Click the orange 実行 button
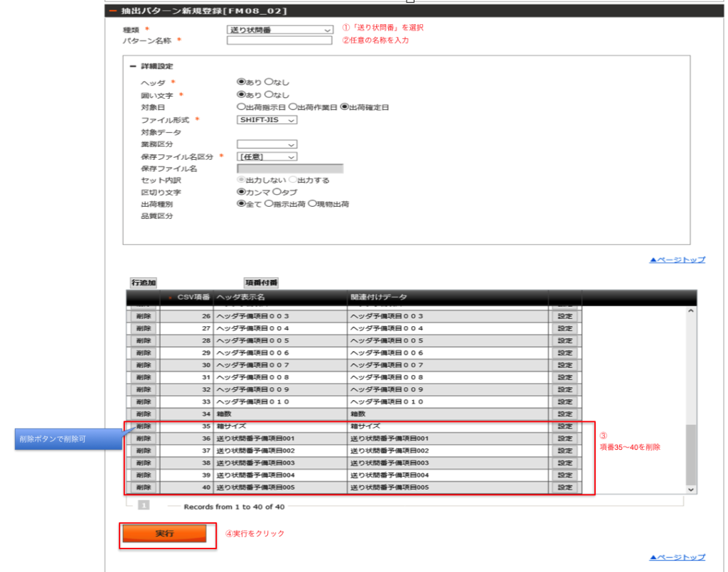Screen dimensions: 728x572 (x=164, y=534)
